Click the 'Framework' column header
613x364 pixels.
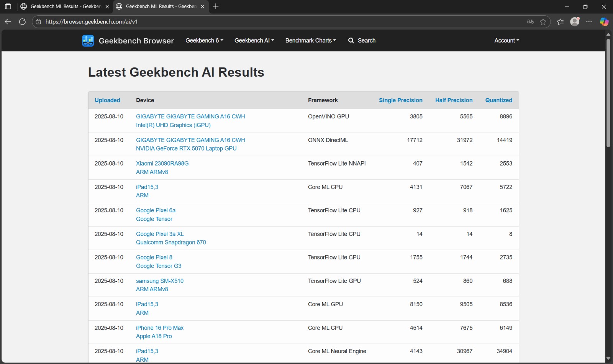[x=323, y=100]
